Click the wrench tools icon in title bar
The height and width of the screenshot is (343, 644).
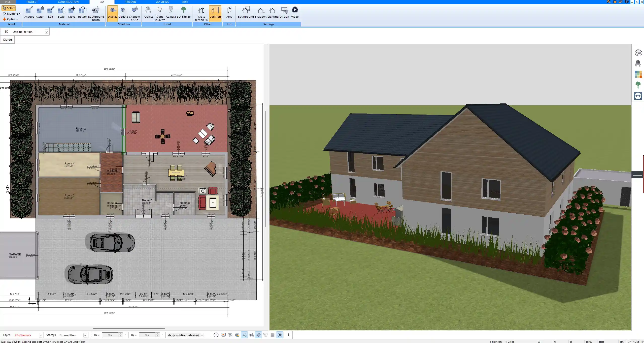(608, 2)
